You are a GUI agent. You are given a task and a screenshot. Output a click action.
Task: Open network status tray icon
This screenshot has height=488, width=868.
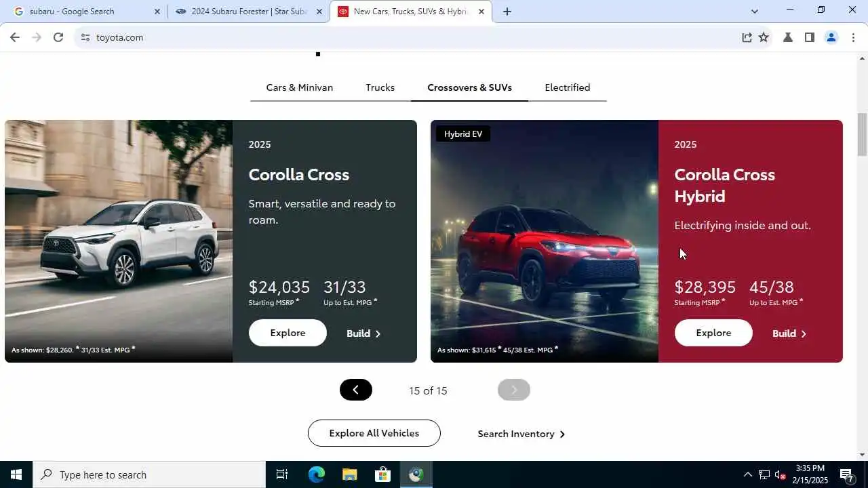pos(764,474)
